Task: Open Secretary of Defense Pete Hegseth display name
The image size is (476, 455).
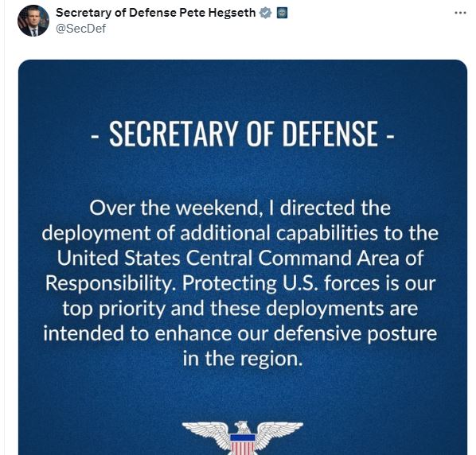Action: point(156,13)
